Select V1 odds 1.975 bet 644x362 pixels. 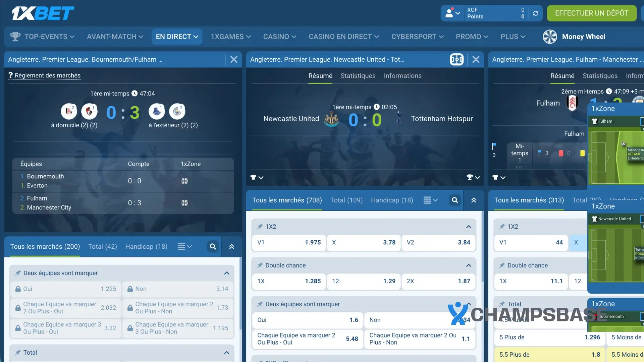click(289, 242)
